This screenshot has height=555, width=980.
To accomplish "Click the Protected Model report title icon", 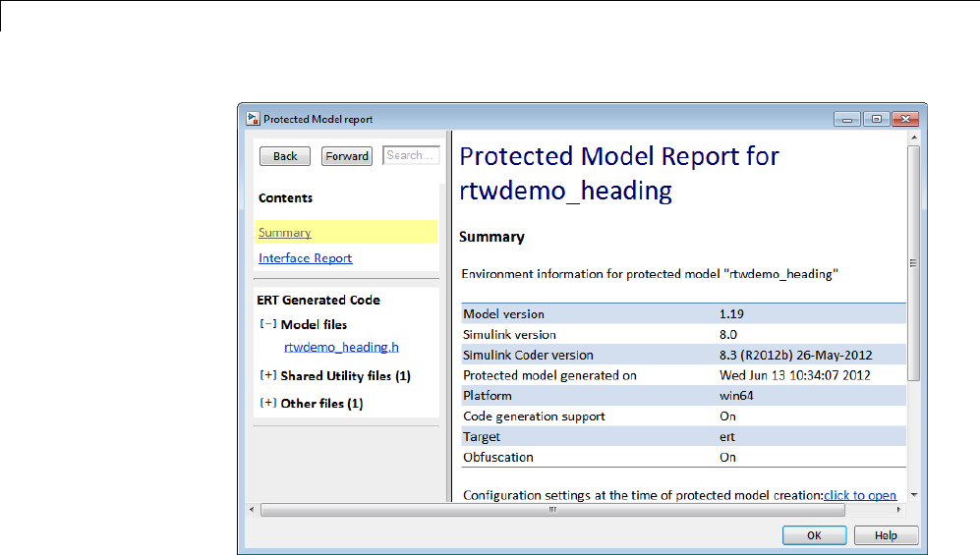I will tap(253, 119).
